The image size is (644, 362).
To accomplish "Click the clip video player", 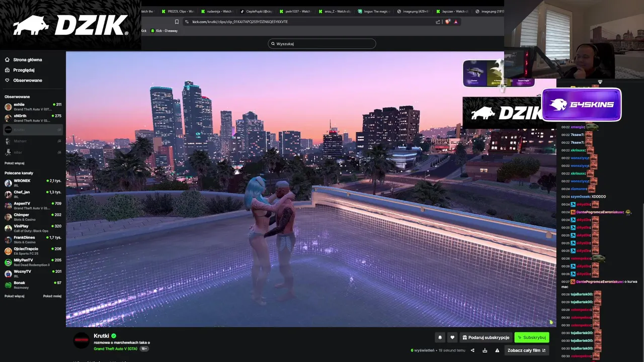I will click(311, 189).
